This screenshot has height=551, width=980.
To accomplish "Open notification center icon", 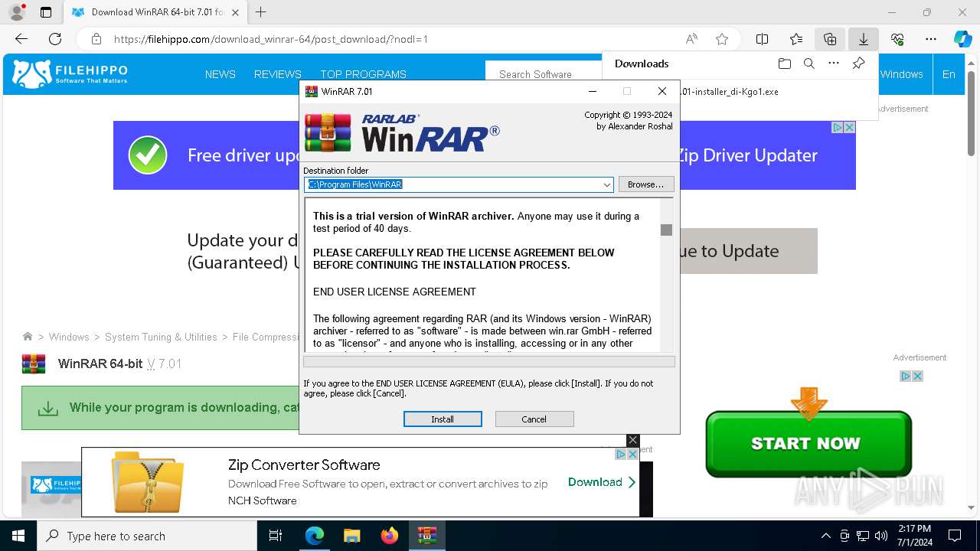I will point(955,536).
